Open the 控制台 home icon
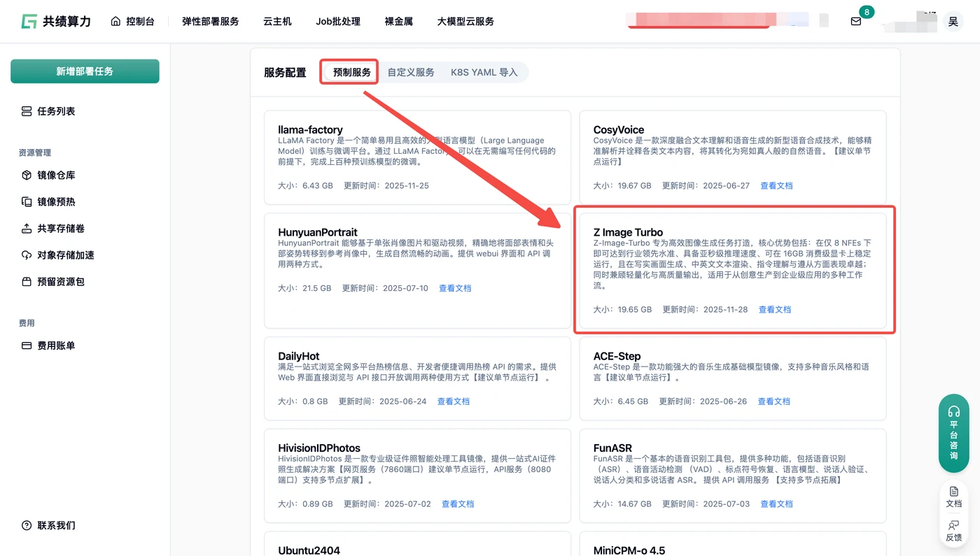The width and height of the screenshot is (980, 556). 115,21
